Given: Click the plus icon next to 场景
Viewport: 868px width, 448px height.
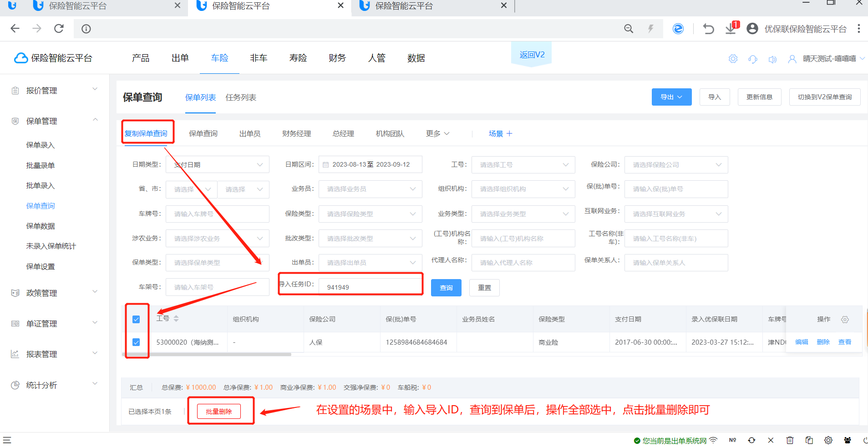Looking at the screenshot, I should 509,133.
